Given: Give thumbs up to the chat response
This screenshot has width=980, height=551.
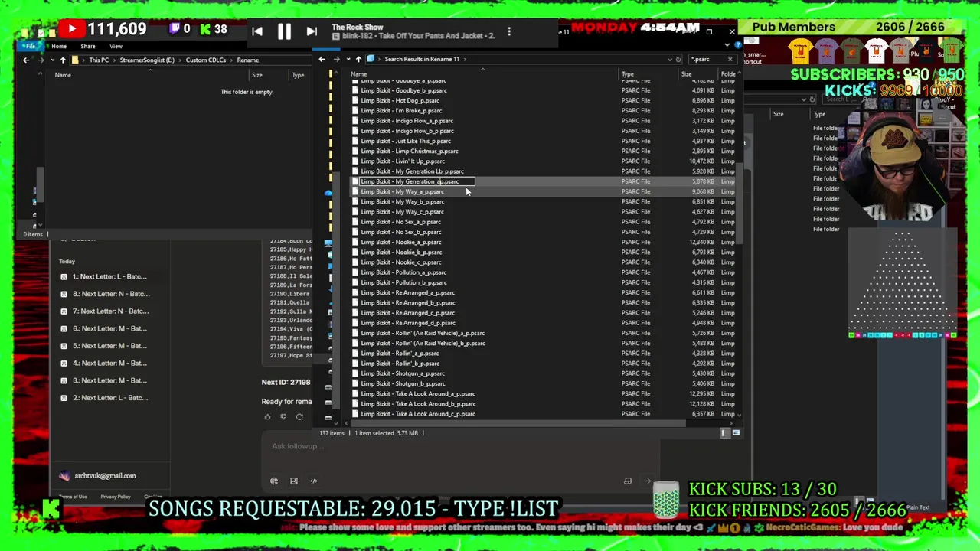Looking at the screenshot, I should click(267, 417).
